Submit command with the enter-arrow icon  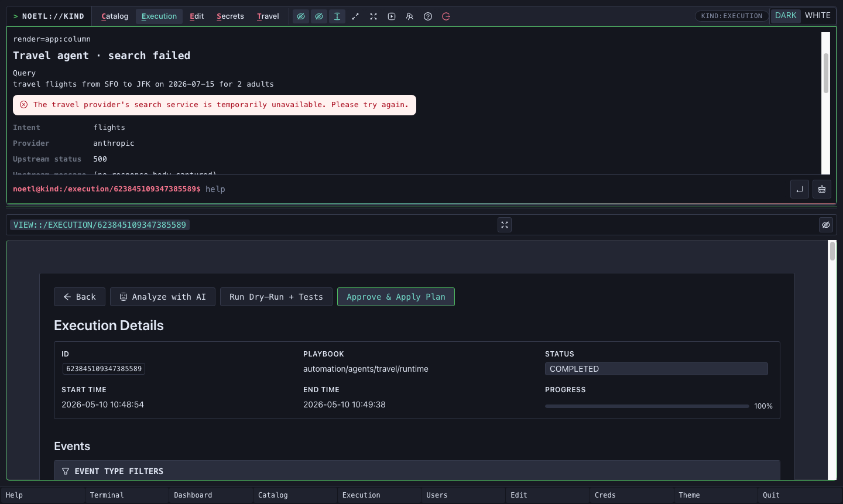click(x=800, y=189)
